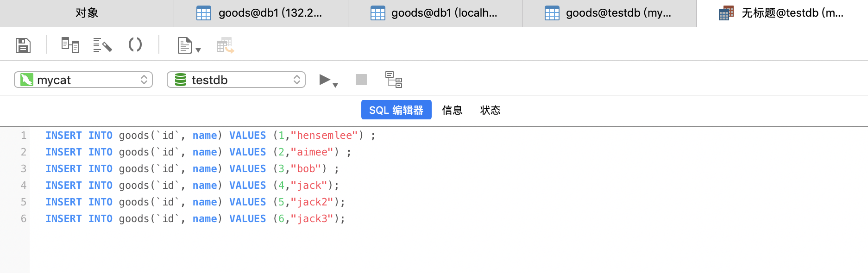Switch to the goods@db1 (localh... tab
This screenshot has width=868, height=273.
coord(435,13)
